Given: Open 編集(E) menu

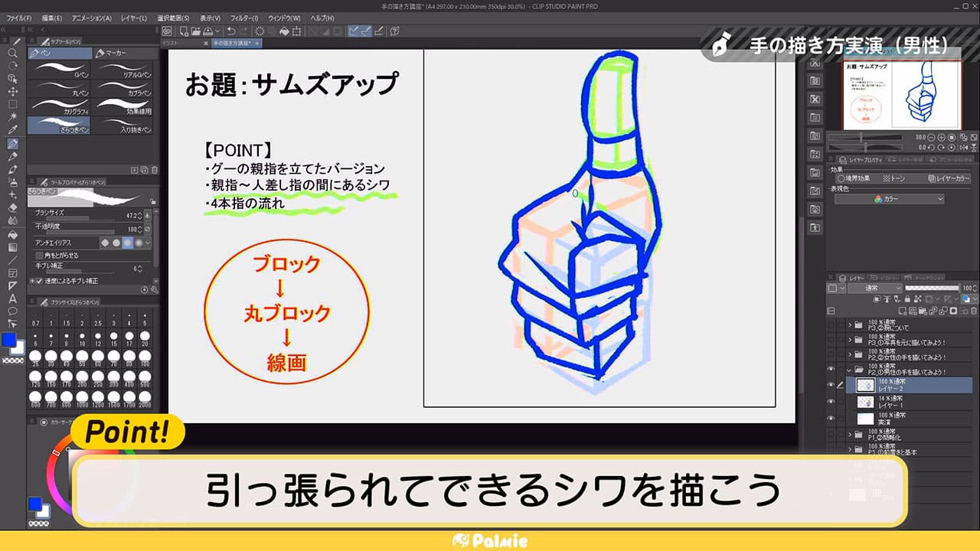Looking at the screenshot, I should coord(53,18).
